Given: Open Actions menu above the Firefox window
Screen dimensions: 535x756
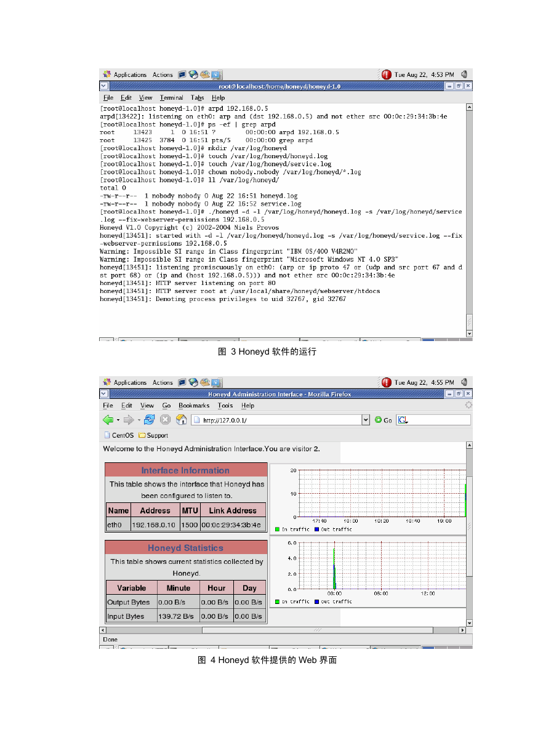Looking at the screenshot, I should (163, 382).
